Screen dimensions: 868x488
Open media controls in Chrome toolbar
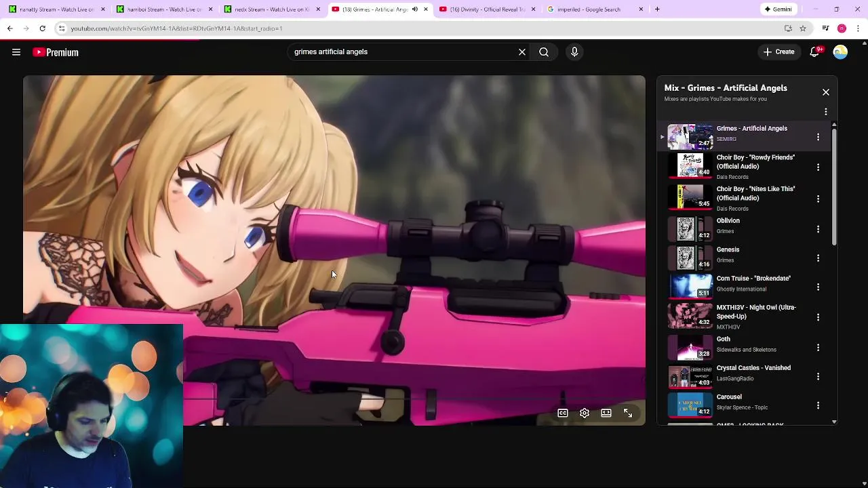click(825, 28)
